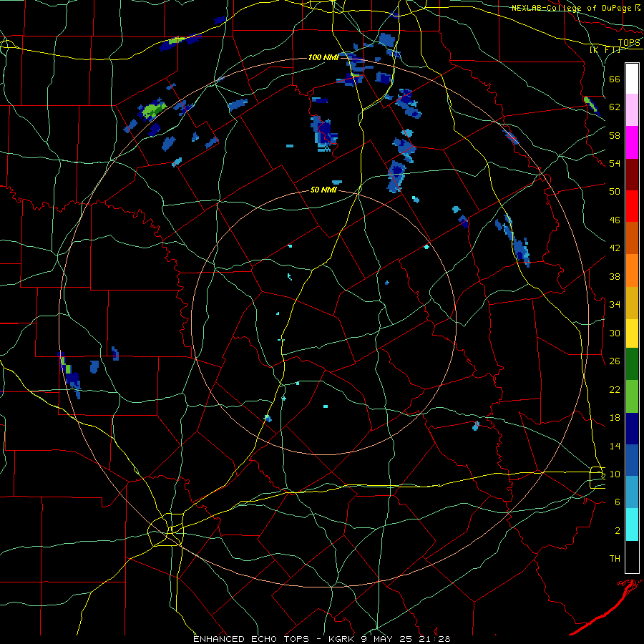644x644 pixels.
Task: Click the legend value '6'
Action: [618, 502]
